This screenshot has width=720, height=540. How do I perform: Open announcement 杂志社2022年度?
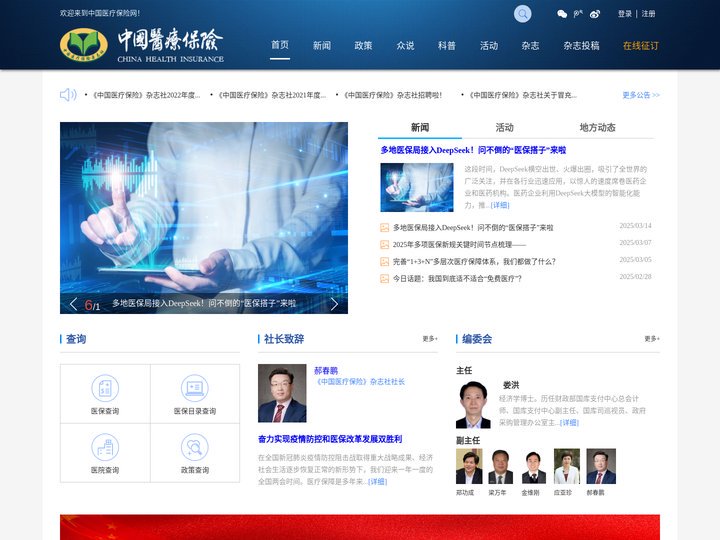[146, 96]
